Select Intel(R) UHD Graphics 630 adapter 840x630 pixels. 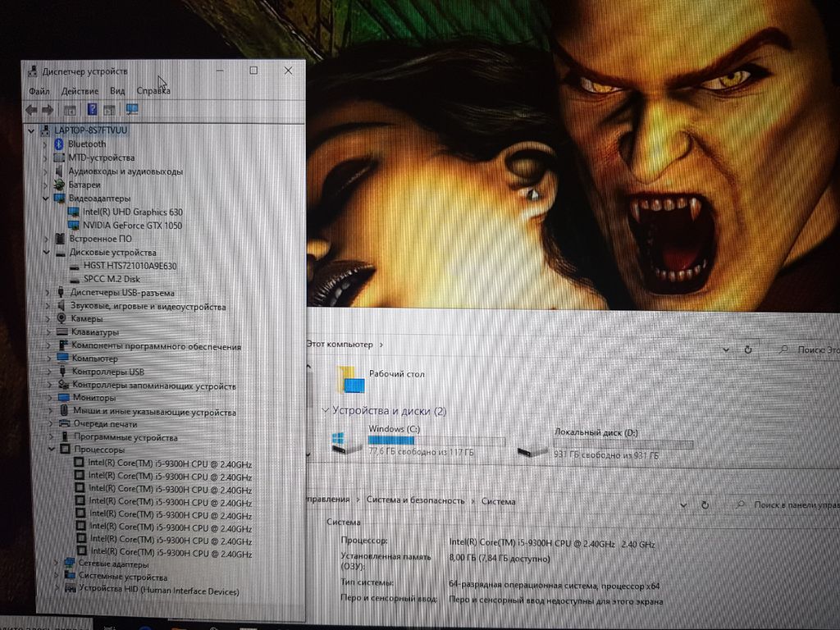[133, 212]
